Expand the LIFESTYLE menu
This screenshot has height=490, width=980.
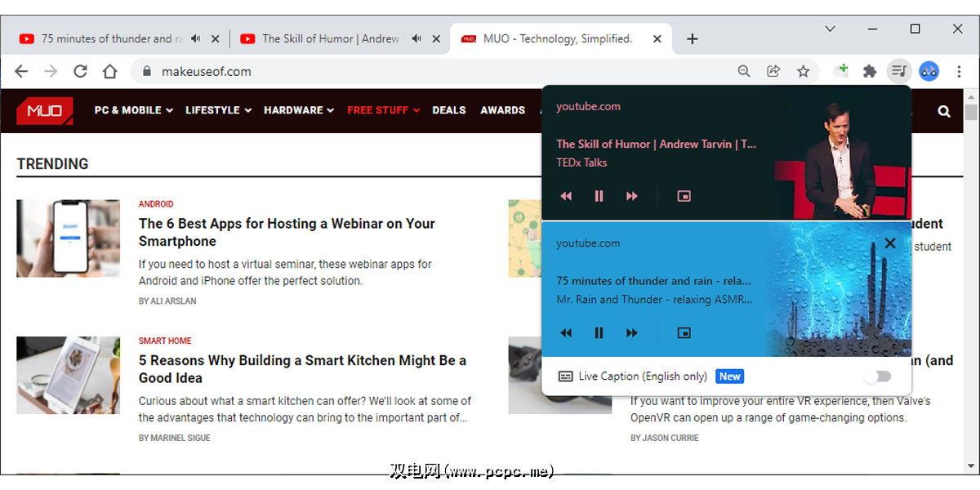coord(218,110)
